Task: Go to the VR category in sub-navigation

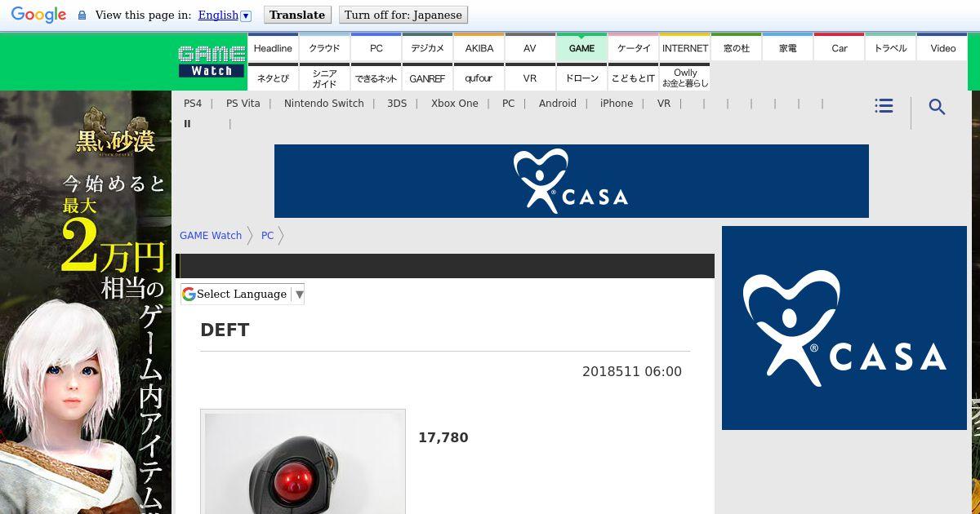Action: tap(664, 104)
